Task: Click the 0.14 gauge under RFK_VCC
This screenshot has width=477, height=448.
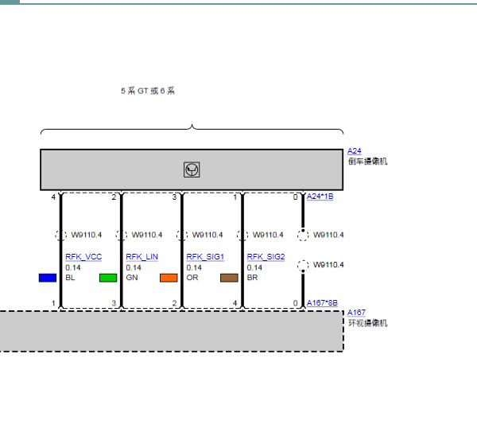Action: (73, 268)
